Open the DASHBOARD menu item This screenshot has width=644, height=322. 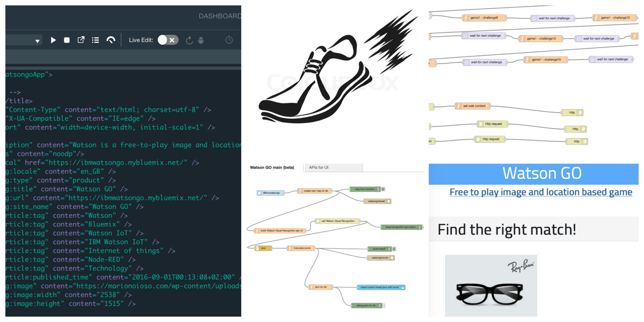point(220,16)
